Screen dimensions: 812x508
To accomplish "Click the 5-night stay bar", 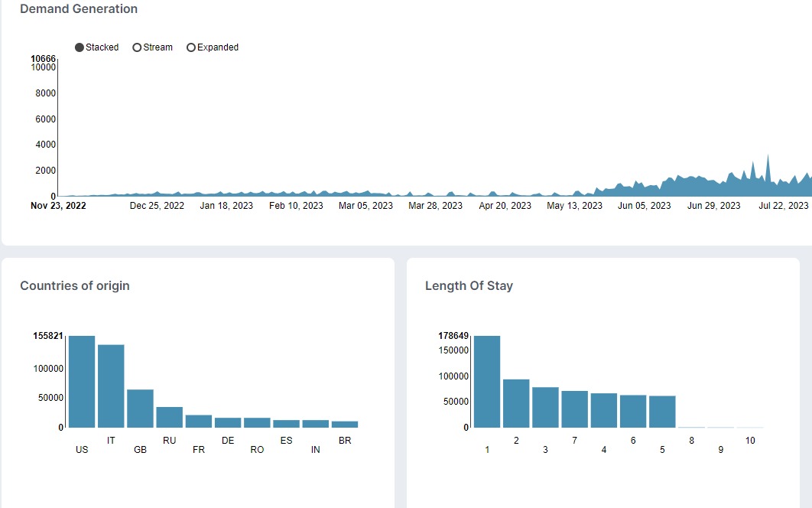I will [x=662, y=412].
